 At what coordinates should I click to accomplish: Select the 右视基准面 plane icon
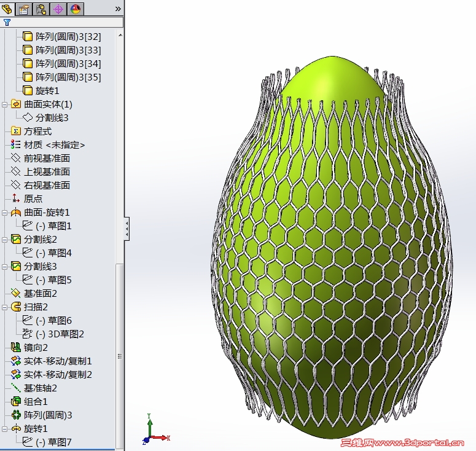tap(16, 185)
